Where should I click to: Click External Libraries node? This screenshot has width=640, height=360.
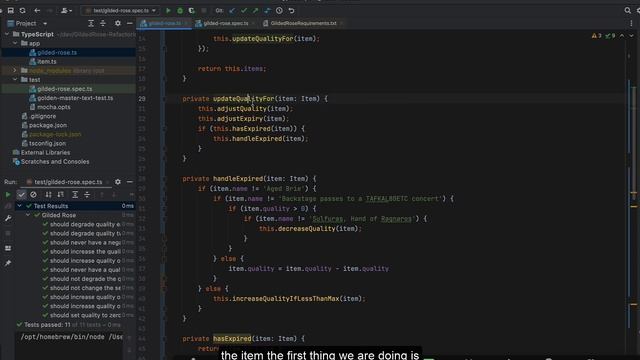click(x=45, y=153)
